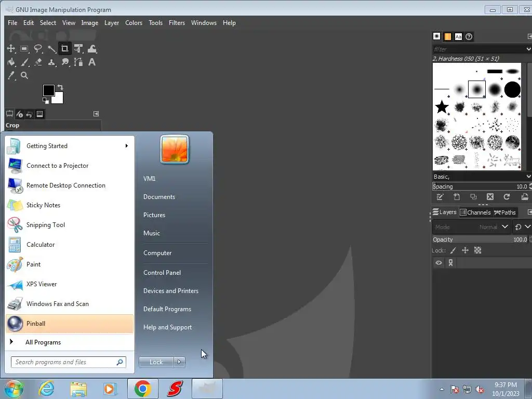Open Snipping Tool from Start menu
Image resolution: width=532 pixels, height=399 pixels.
tap(70, 224)
